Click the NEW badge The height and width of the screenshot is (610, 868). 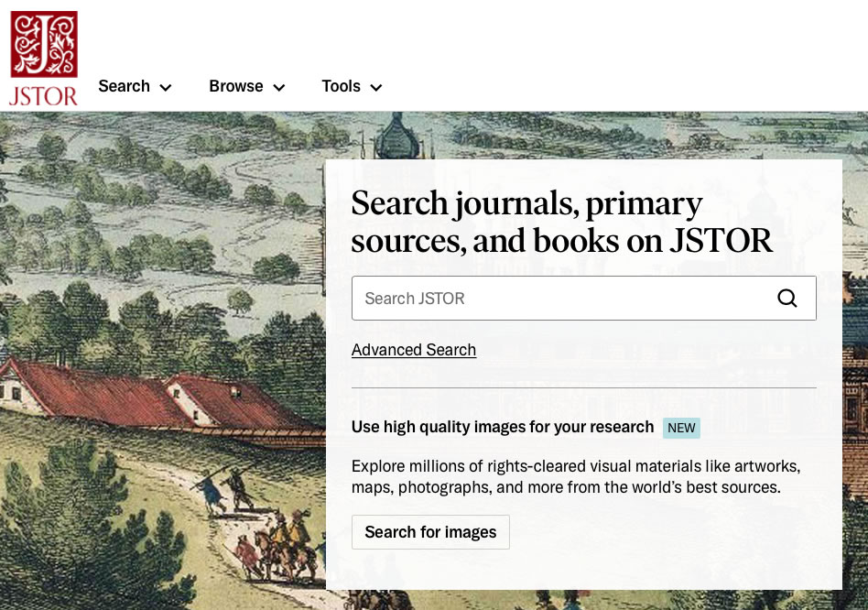(681, 428)
